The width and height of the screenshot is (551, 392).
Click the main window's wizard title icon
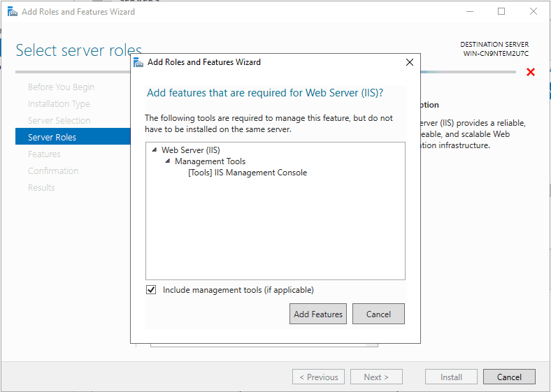coord(11,12)
